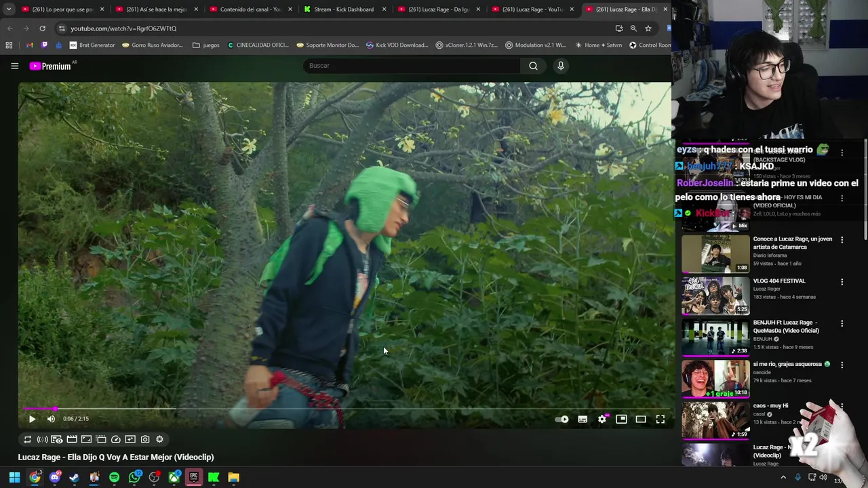The image size is (868, 488).
Task: Open the Brat Generator bookmark
Action: click(x=92, y=45)
